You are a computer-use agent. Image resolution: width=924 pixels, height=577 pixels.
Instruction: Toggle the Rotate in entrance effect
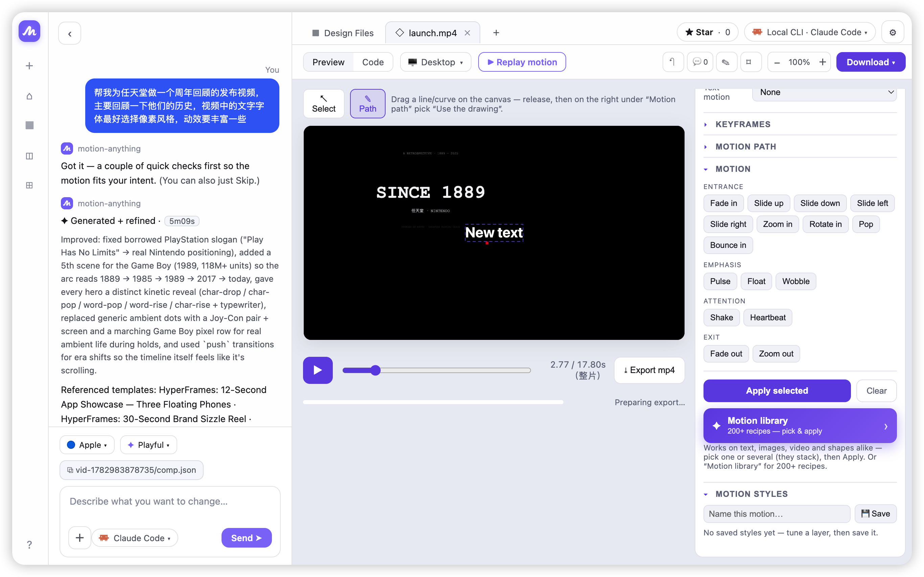[825, 224]
